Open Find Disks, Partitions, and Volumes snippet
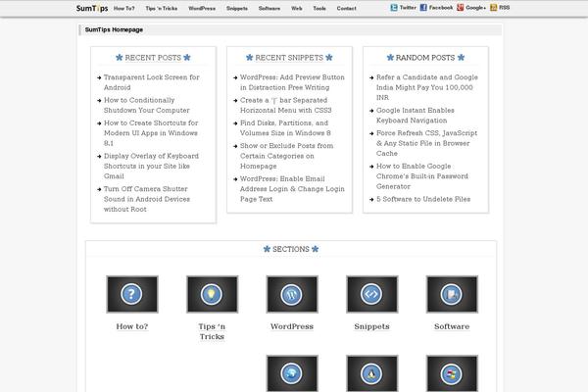The height and width of the screenshot is (392, 588). tap(285, 128)
